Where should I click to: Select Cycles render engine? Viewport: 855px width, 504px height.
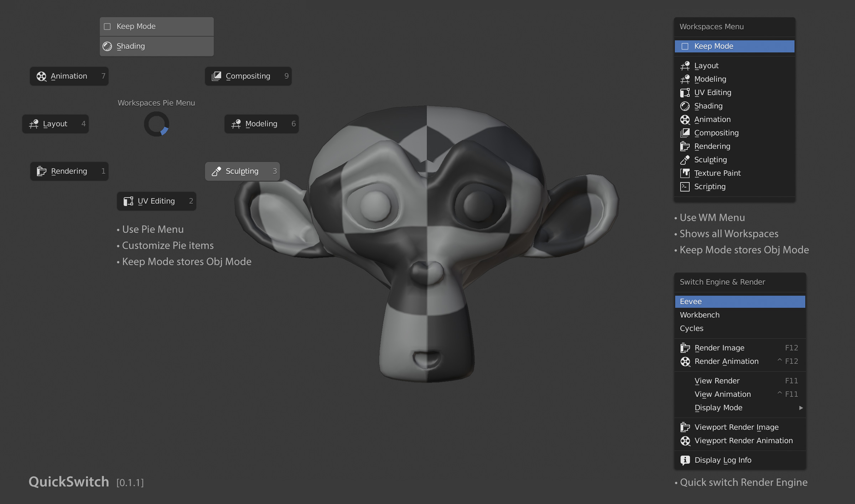coord(691,328)
